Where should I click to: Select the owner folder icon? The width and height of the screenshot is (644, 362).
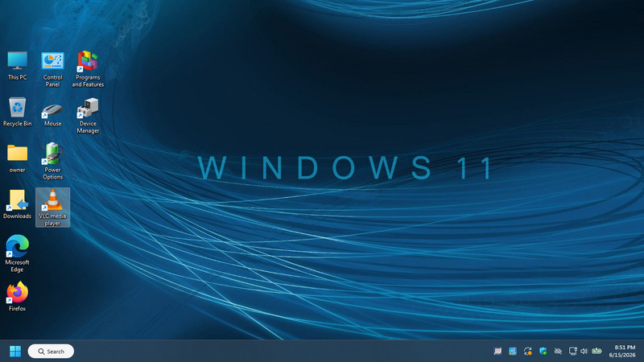17,158
